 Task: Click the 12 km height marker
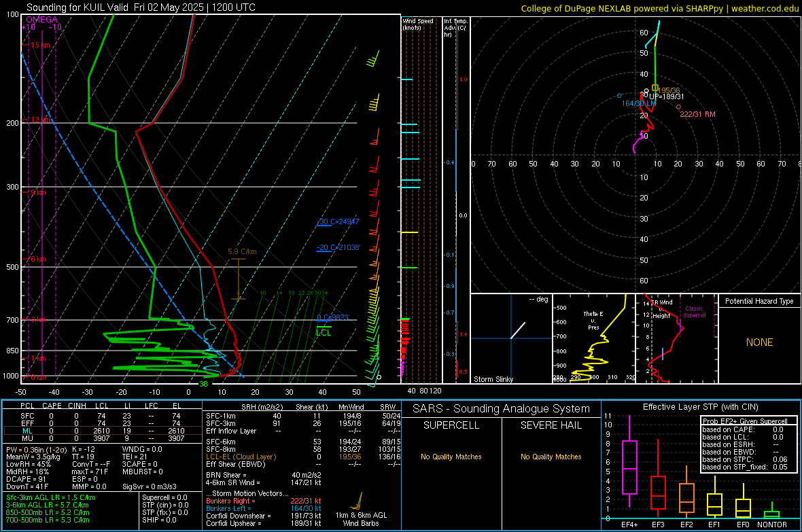click(40, 120)
